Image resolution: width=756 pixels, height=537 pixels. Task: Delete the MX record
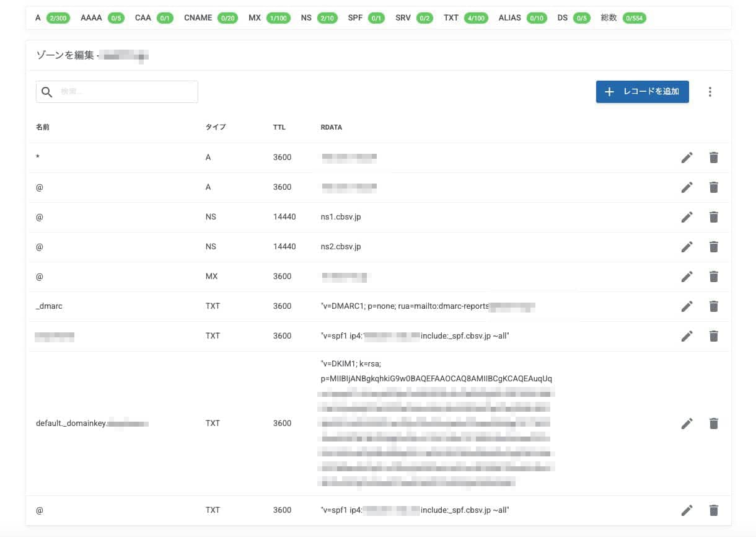coord(714,277)
